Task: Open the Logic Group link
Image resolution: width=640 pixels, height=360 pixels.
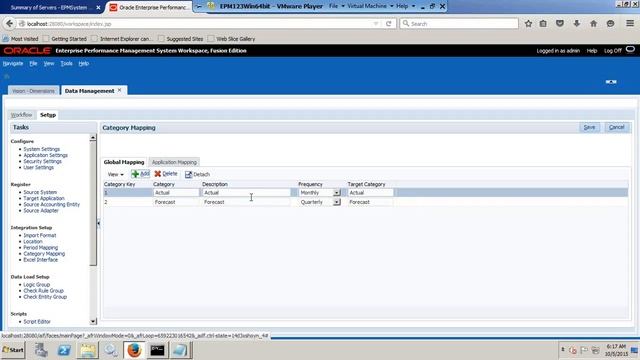Action: [36, 284]
